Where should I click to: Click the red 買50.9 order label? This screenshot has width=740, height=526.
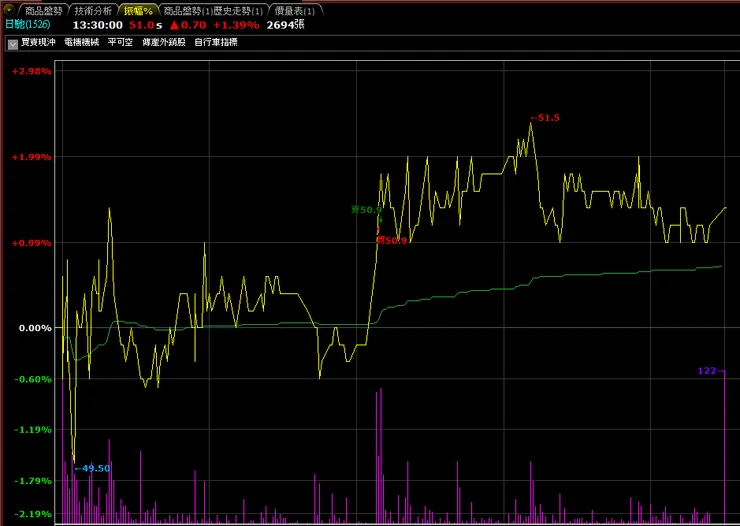point(391,241)
